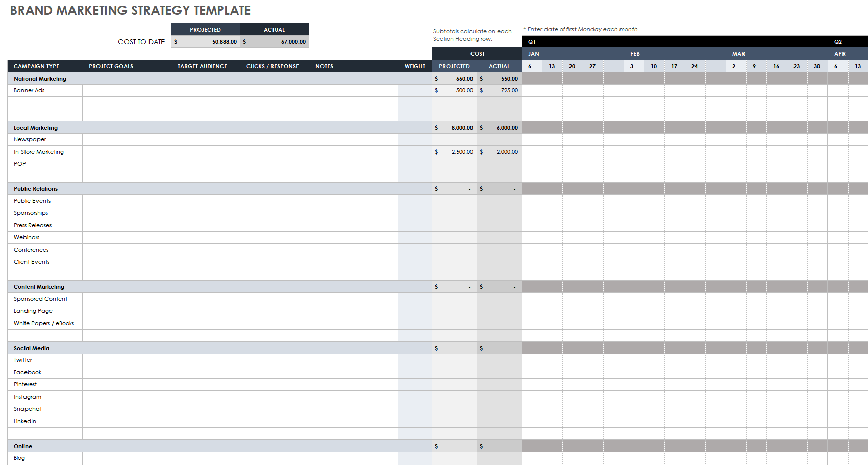The width and height of the screenshot is (868, 465).
Task: Select the Notes column header
Action: [x=324, y=66]
